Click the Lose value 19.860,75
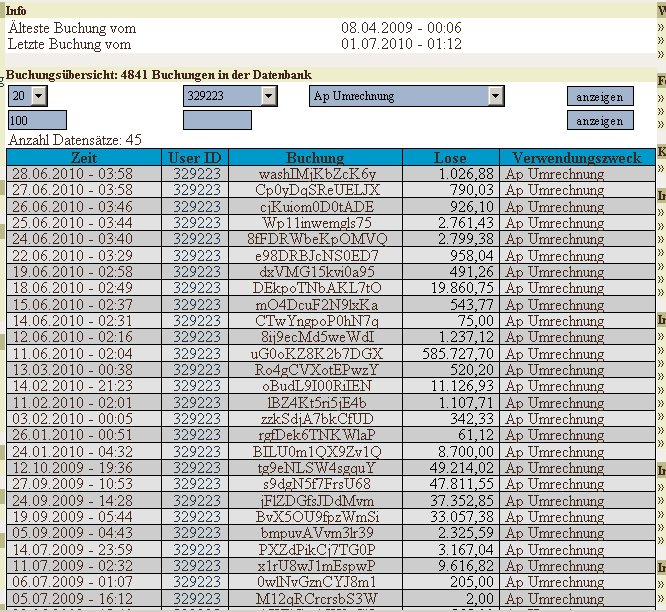 click(463, 288)
